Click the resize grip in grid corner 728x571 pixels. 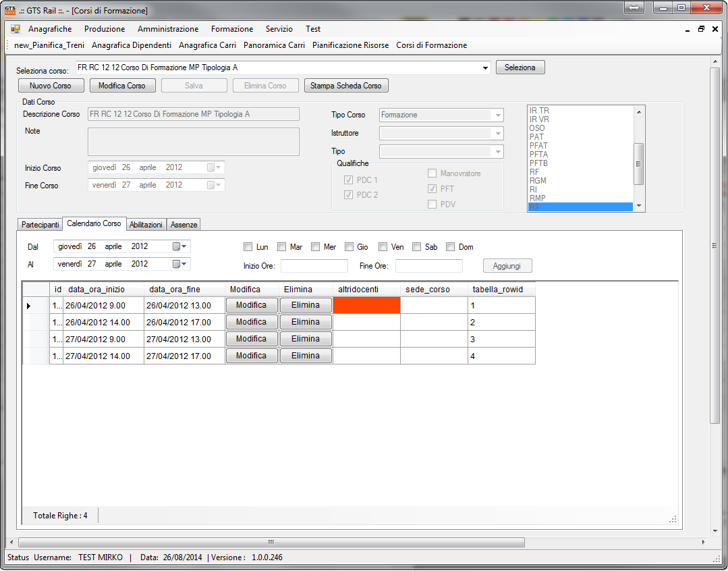click(x=672, y=518)
